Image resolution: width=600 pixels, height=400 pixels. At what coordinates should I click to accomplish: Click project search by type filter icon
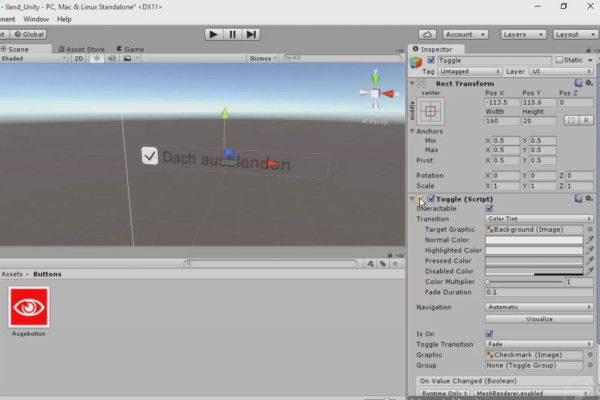tap(370, 263)
